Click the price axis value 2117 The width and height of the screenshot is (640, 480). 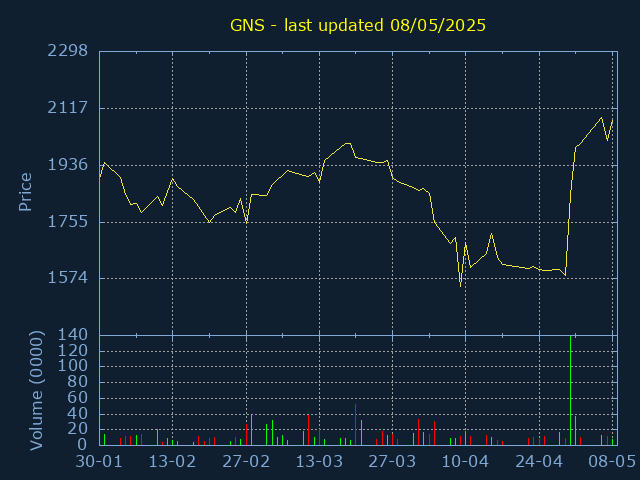pyautogui.click(x=68, y=108)
